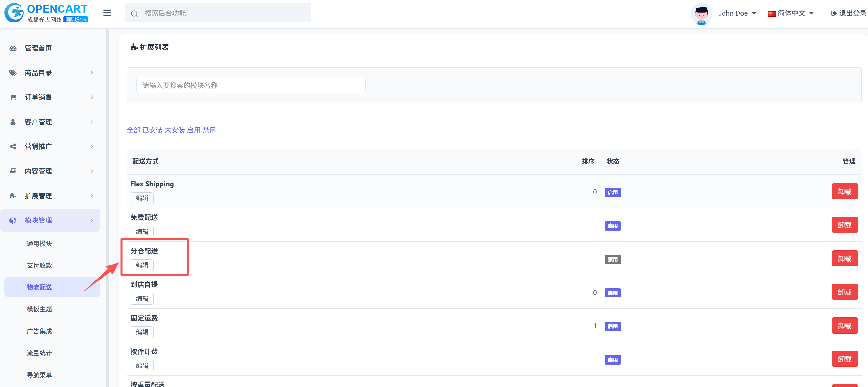
Task: Click the share icon beside 营销推广
Action: [x=13, y=147]
